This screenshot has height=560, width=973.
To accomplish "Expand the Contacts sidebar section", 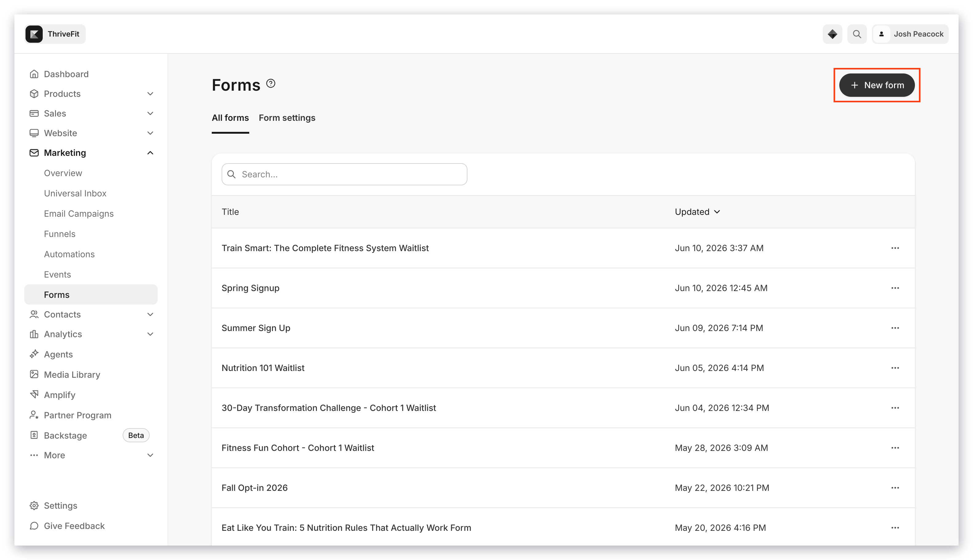I will pyautogui.click(x=150, y=314).
